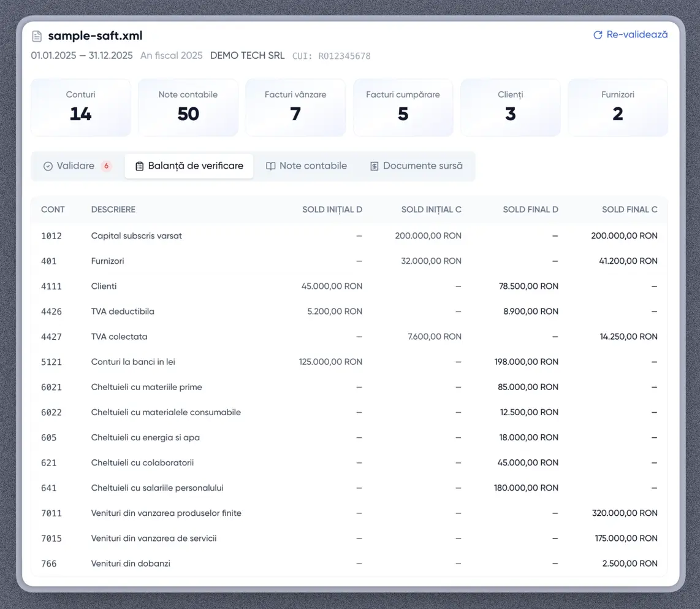
Task: Click the CONT column header
Action: (x=53, y=210)
